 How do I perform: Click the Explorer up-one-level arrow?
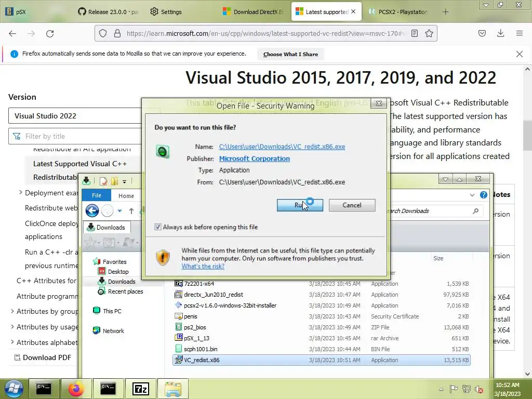point(131,211)
